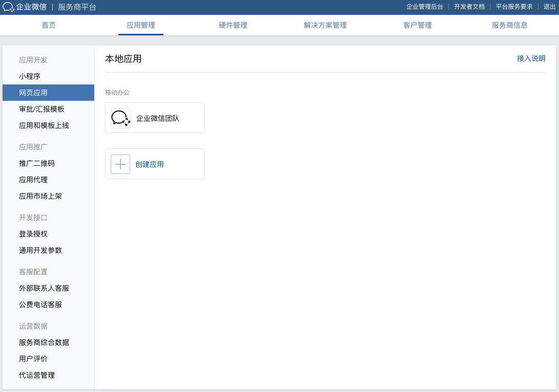Image resolution: width=559 pixels, height=392 pixels.
Task: Click the 服务商平台 header title
Action: [x=77, y=7]
